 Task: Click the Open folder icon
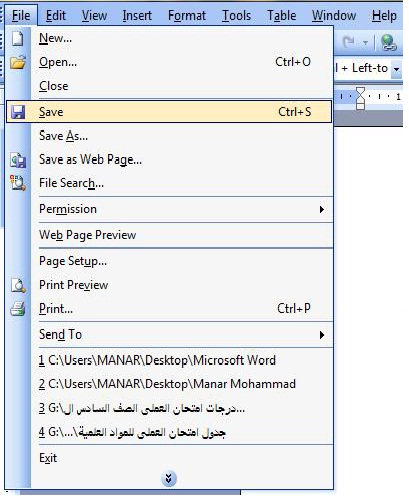point(18,62)
